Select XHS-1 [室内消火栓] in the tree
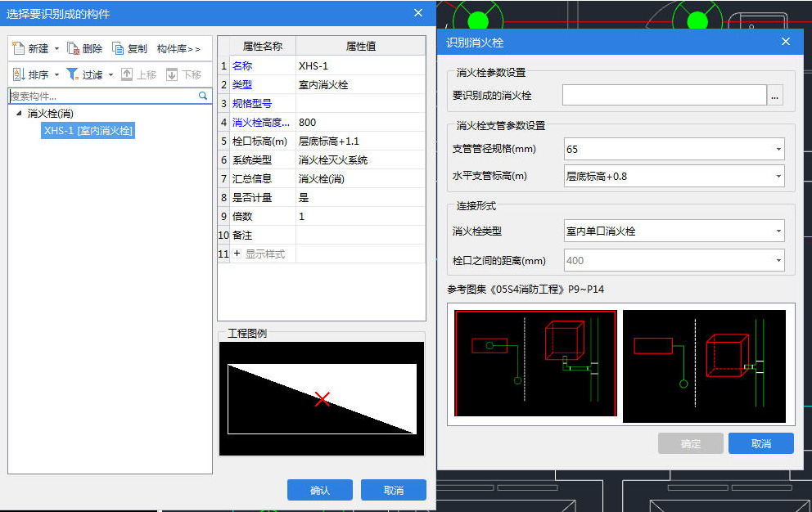 click(88, 131)
